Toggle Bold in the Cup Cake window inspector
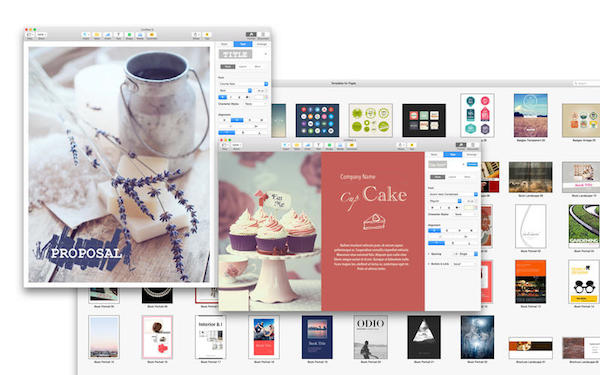Viewport: 600px width, 375px height. click(x=432, y=208)
